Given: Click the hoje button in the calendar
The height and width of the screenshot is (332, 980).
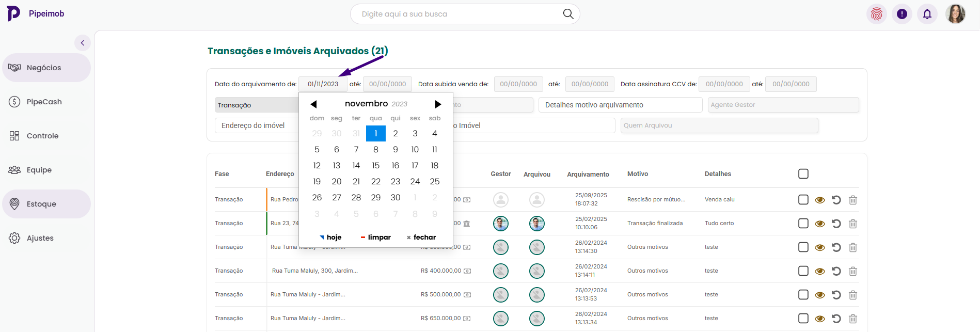Looking at the screenshot, I should point(330,238).
